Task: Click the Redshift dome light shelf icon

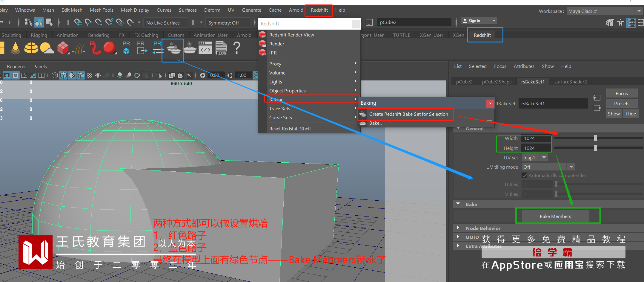Action: click(x=31, y=48)
